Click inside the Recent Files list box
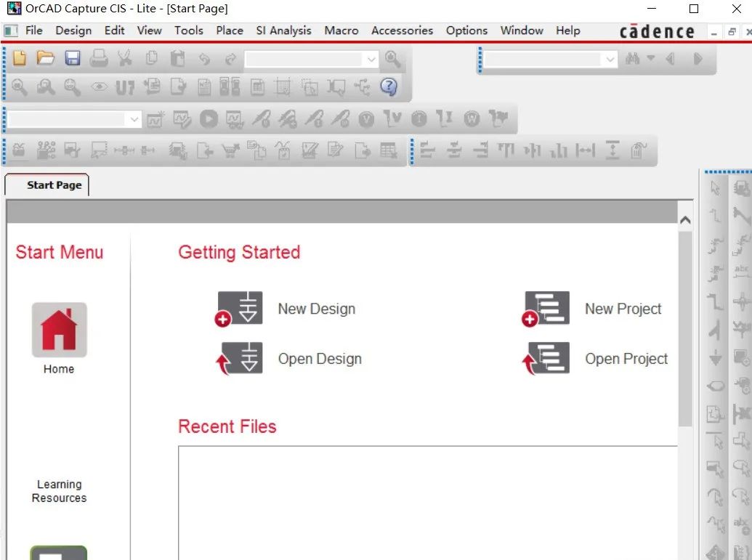Image resolution: width=752 pixels, height=560 pixels. 428,503
